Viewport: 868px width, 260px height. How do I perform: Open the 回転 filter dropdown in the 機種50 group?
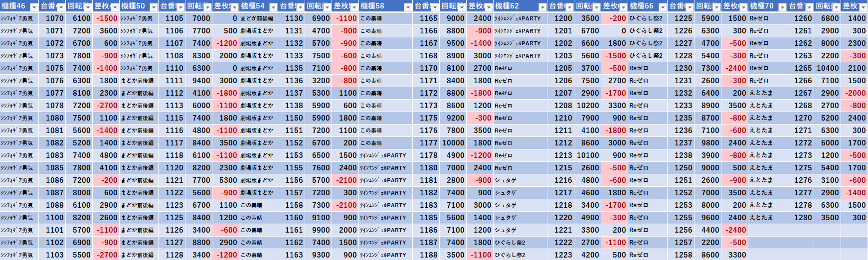point(207,7)
